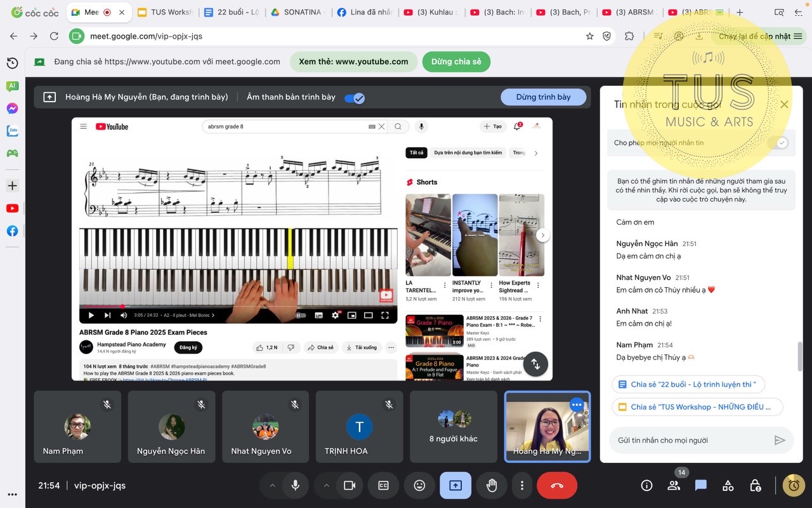
Task: Toggle the chat panel icon
Action: point(701,485)
